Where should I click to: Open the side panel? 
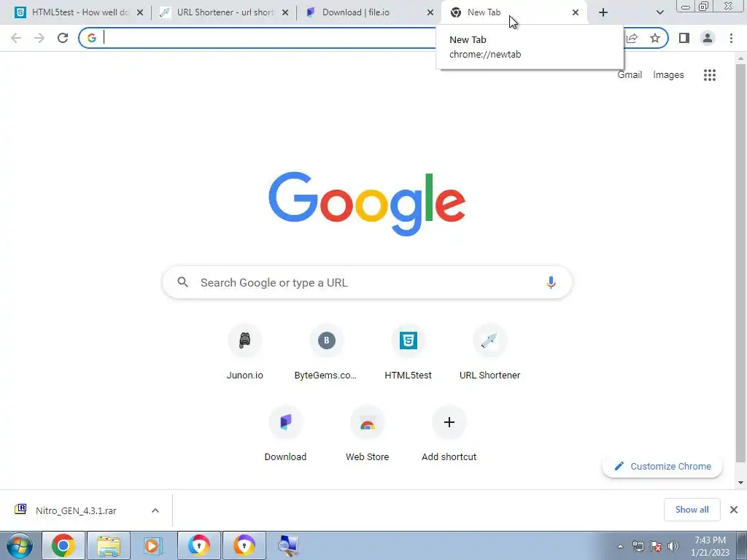tap(684, 38)
